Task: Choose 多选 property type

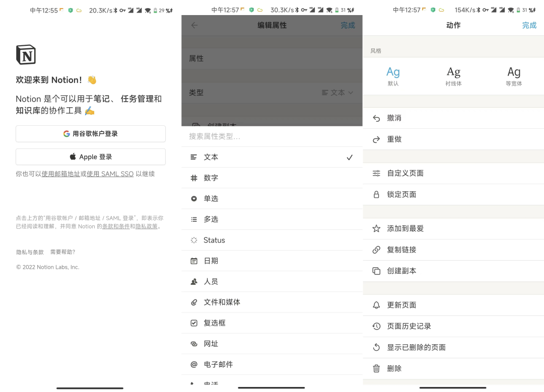Action: (x=272, y=219)
